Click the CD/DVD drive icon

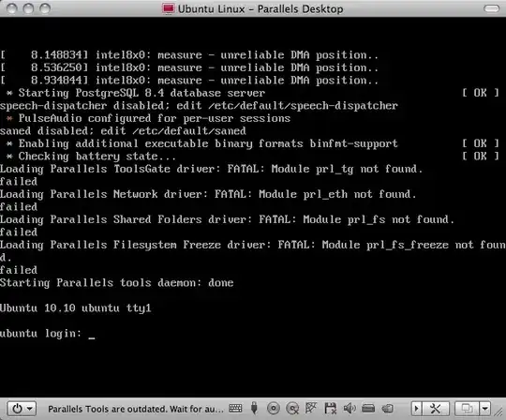(x=274, y=409)
